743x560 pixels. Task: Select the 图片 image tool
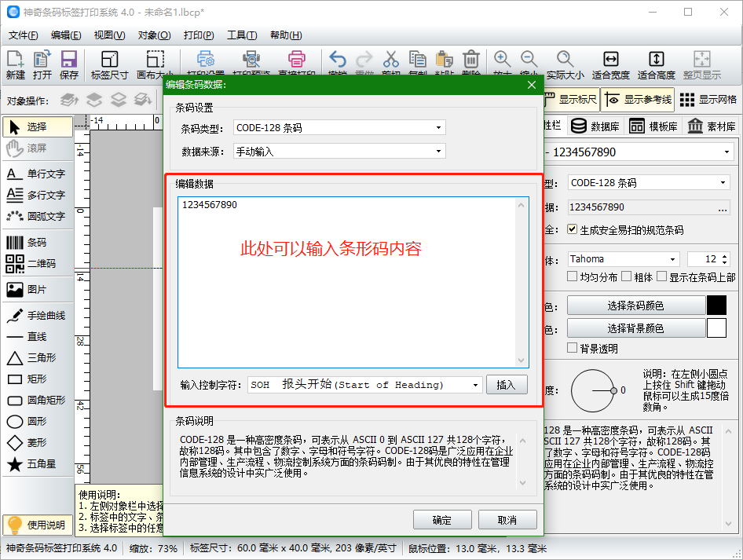tap(38, 290)
